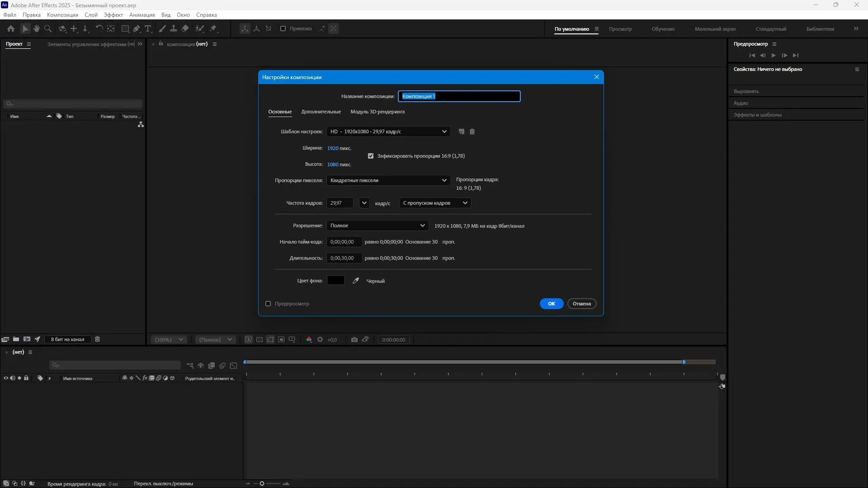This screenshot has height=488, width=868.
Task: Select the Rectangle shape tool
Action: 125,28
